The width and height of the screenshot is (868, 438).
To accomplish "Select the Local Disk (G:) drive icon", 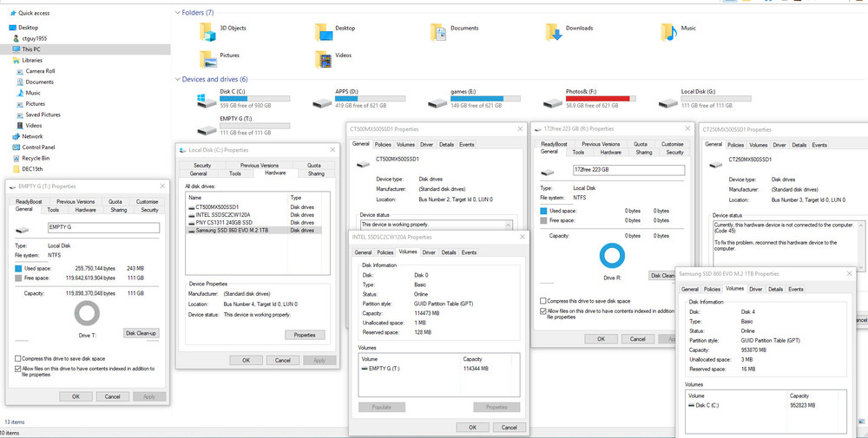I will [x=668, y=103].
